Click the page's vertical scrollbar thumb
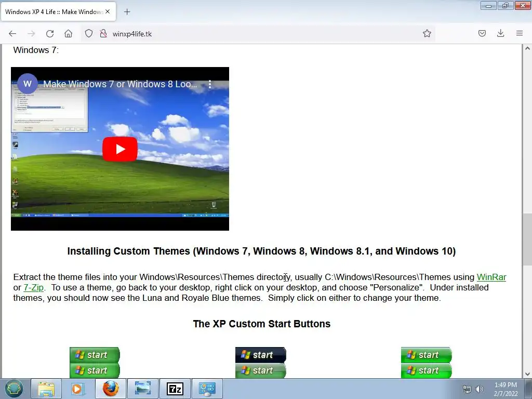The image size is (532, 399). click(x=527, y=240)
